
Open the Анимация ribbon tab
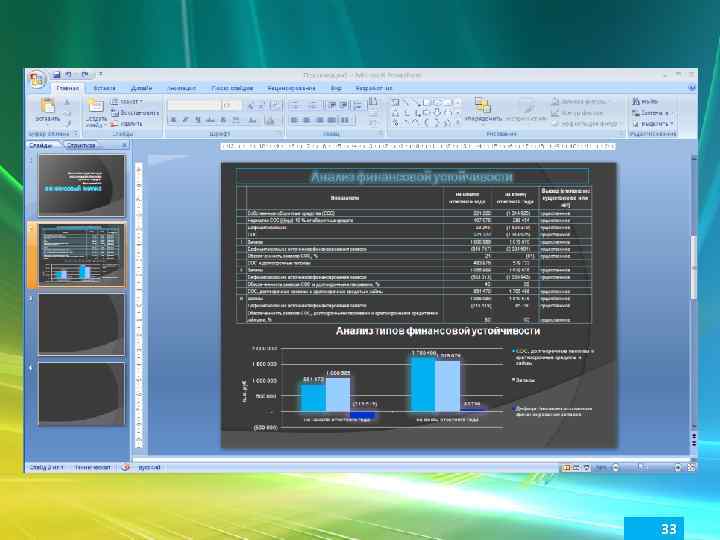tap(182, 88)
